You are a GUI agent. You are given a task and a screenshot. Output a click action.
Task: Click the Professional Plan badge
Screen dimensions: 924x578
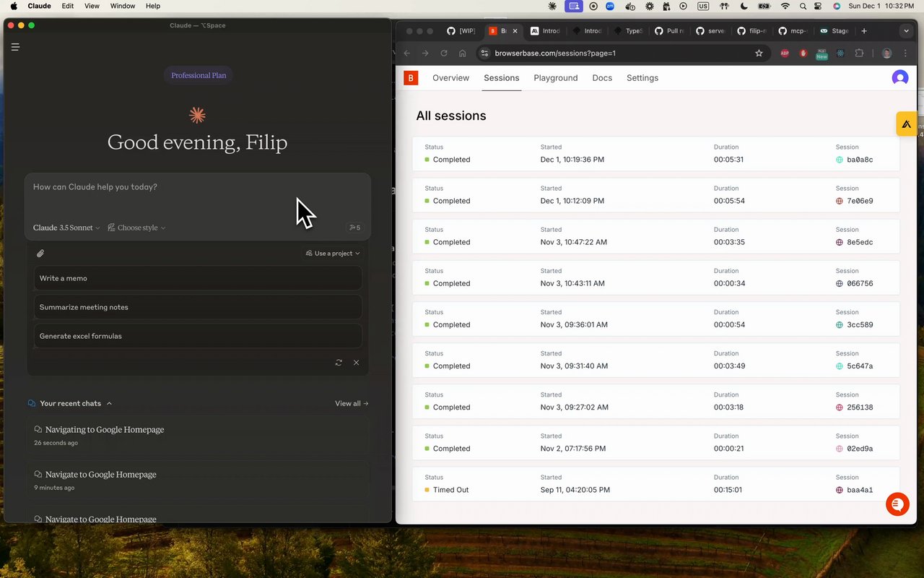point(199,75)
